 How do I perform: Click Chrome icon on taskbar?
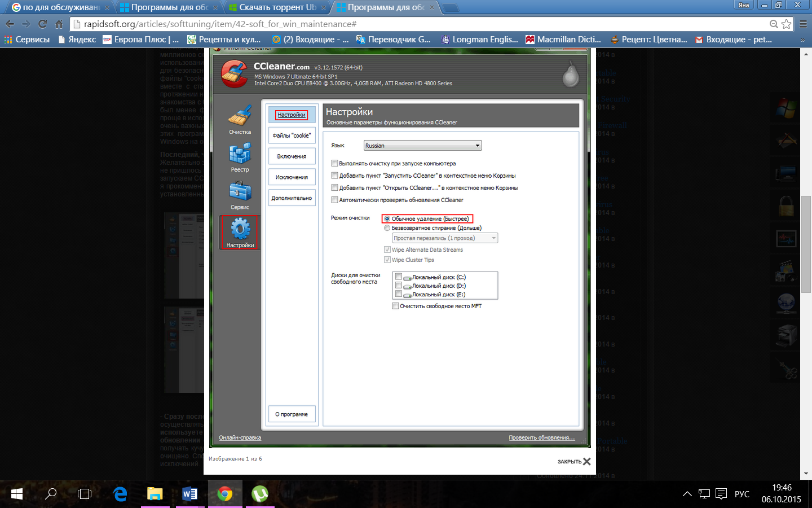[225, 494]
